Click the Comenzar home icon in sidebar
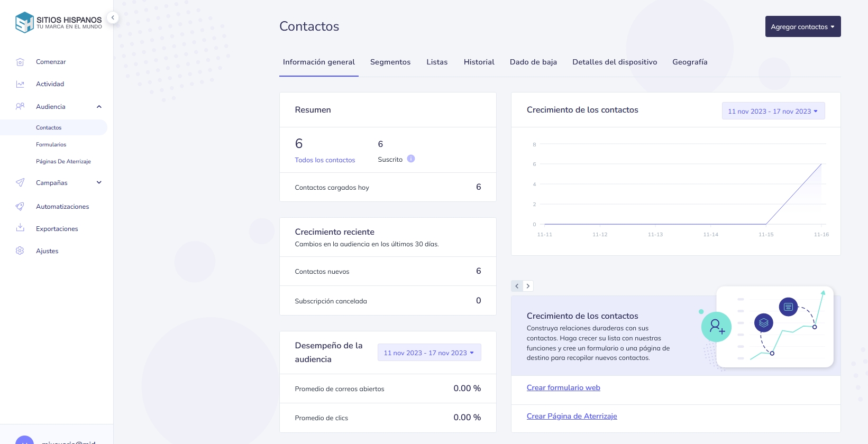 click(20, 62)
